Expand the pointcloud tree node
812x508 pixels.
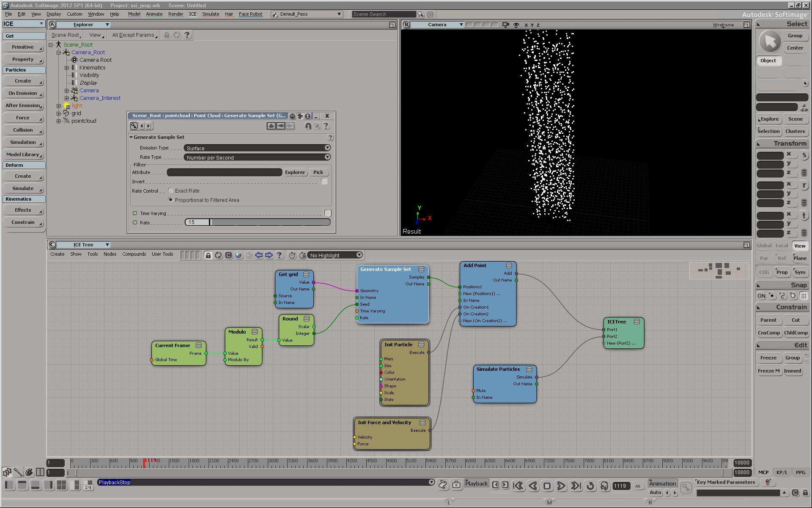pos(59,121)
